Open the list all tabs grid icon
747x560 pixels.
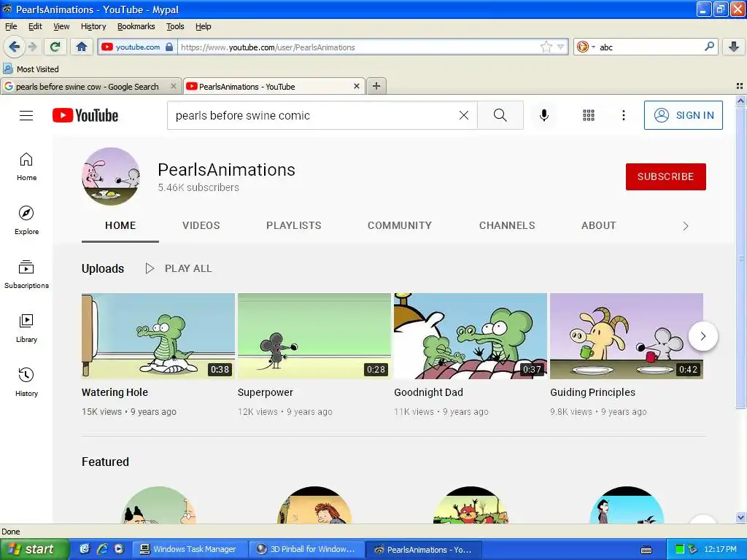click(740, 86)
